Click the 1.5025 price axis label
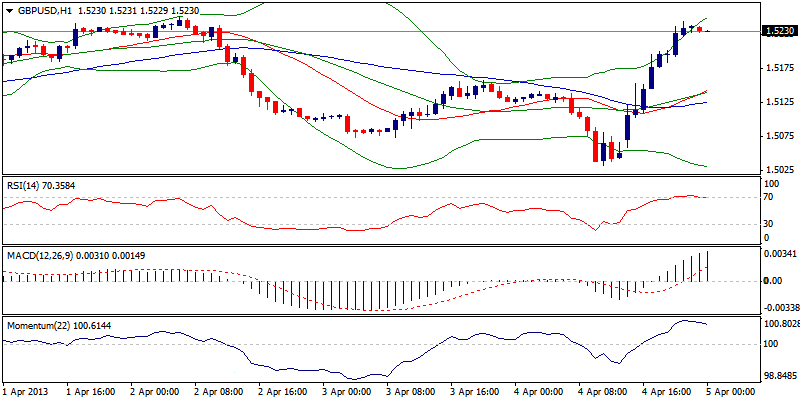800x400 pixels. 779,170
